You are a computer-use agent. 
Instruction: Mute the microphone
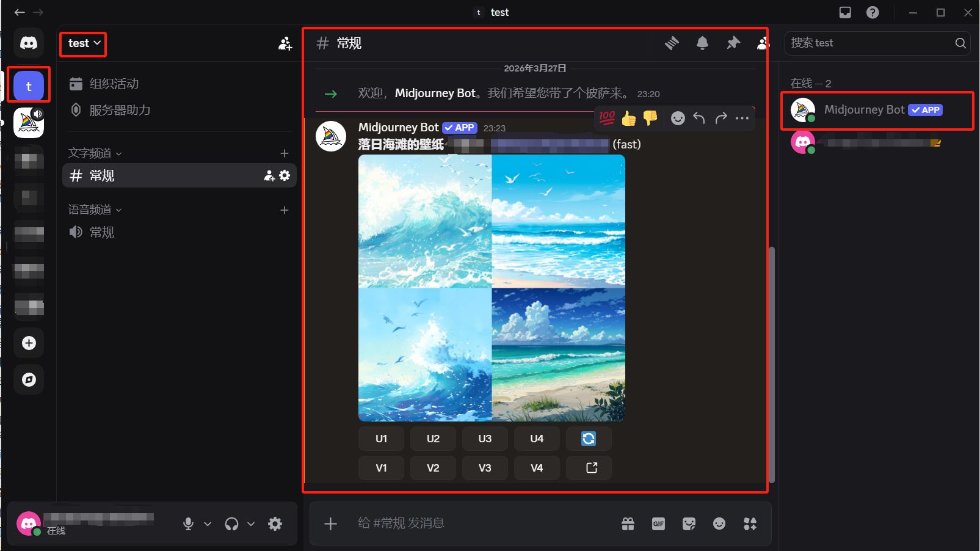click(x=188, y=524)
